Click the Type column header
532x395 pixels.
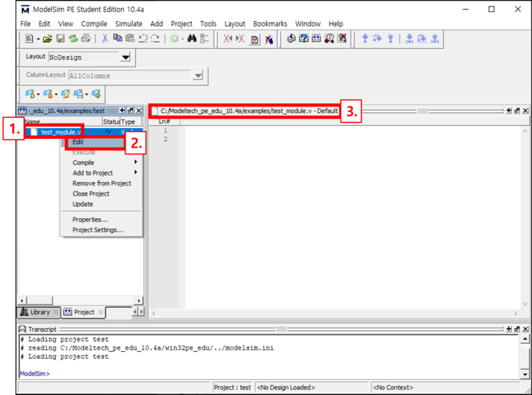click(131, 122)
